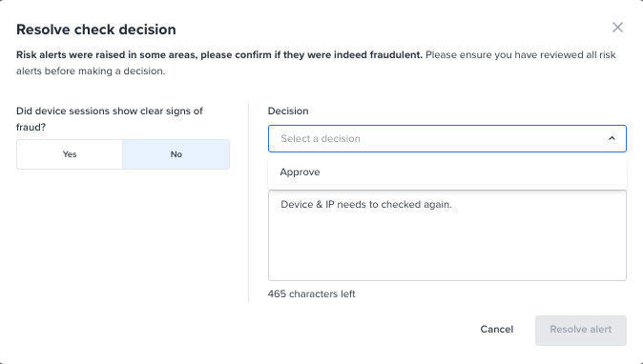
Task: Close the Resolve check decision dialog
Action: (x=617, y=28)
